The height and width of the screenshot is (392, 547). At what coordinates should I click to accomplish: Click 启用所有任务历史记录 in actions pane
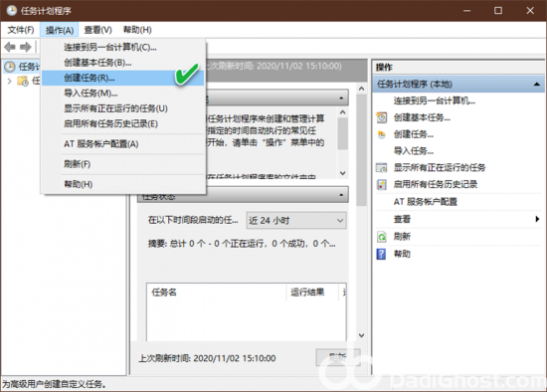coord(436,184)
